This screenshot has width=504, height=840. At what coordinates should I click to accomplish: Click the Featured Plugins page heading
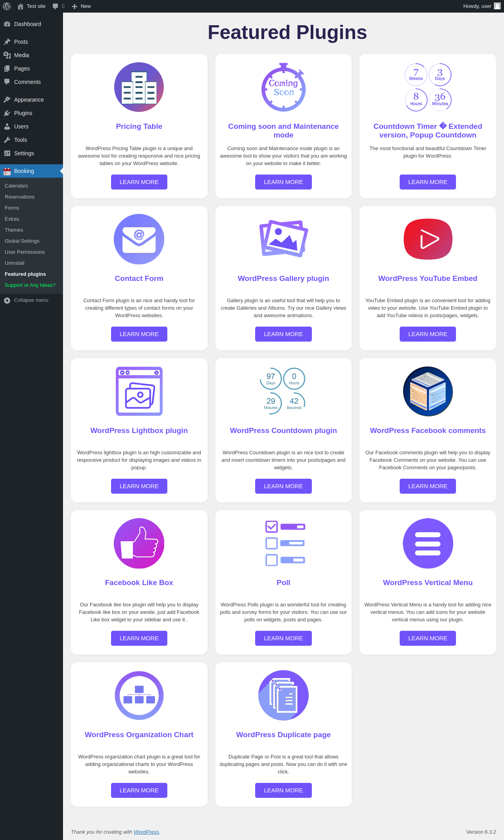point(287,32)
